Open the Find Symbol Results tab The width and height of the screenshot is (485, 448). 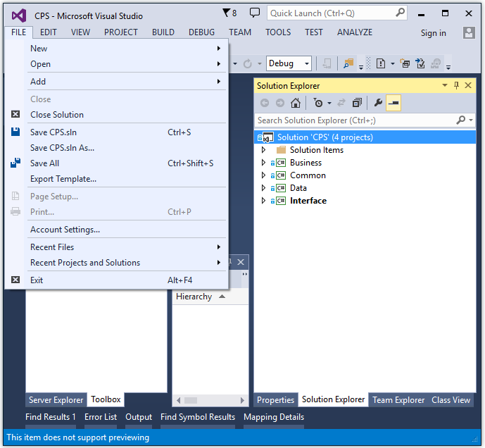click(198, 417)
